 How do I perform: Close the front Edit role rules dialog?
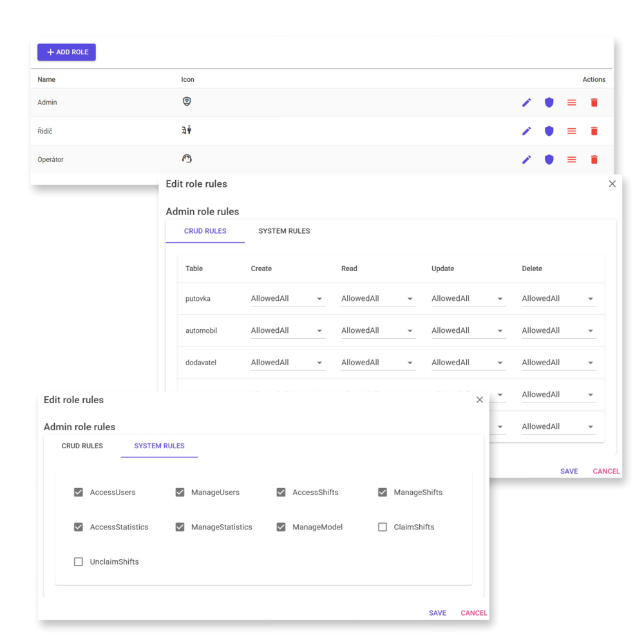(x=479, y=400)
